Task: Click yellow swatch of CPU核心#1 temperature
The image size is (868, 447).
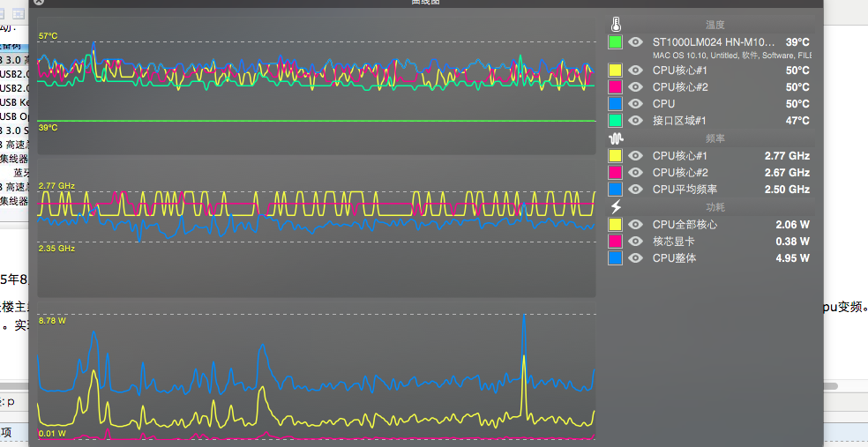Action: [615, 71]
